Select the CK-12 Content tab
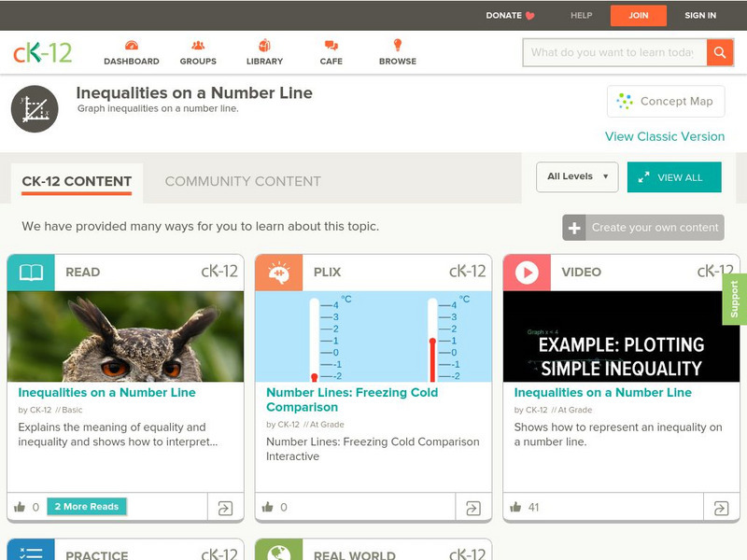The height and width of the screenshot is (560, 747). click(77, 181)
